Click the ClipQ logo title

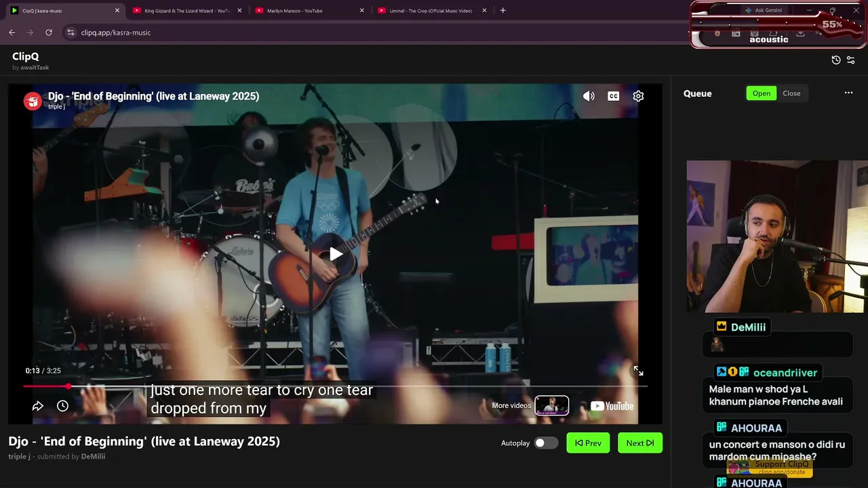point(26,57)
